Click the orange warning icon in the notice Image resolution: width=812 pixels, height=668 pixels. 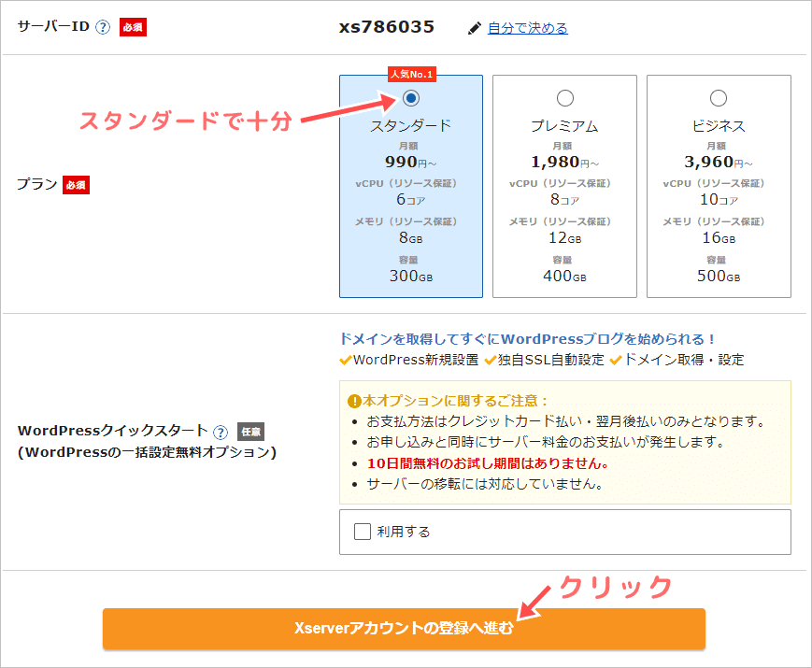[x=354, y=401]
